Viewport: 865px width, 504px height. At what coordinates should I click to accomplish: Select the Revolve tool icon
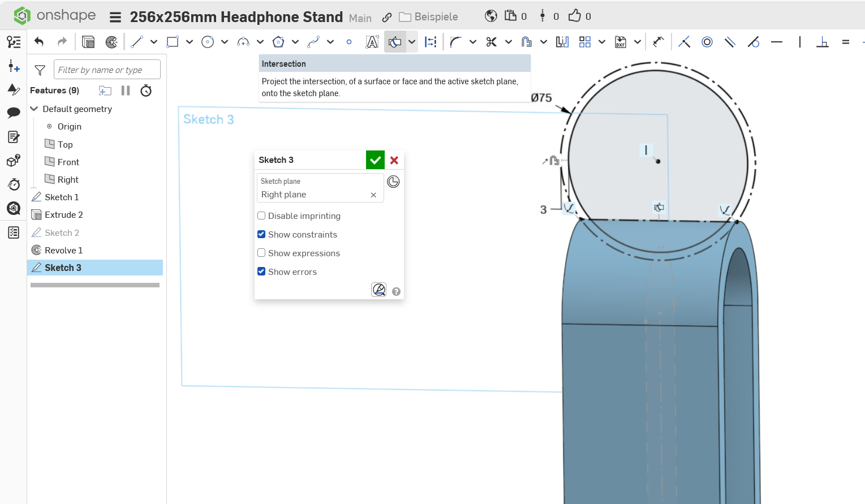tap(111, 42)
